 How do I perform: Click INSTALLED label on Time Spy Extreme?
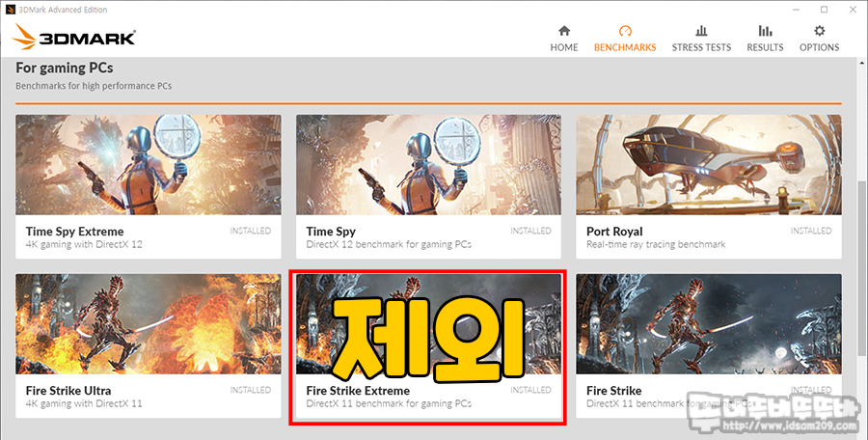(251, 231)
